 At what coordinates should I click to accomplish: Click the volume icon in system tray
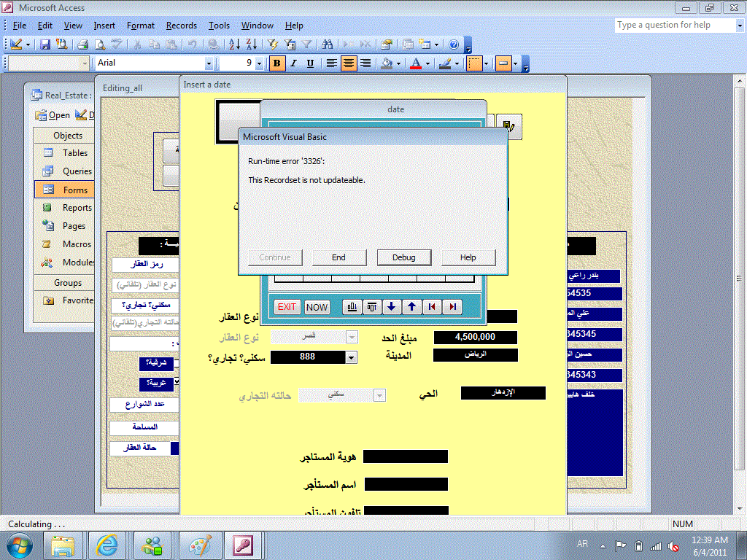click(673, 545)
